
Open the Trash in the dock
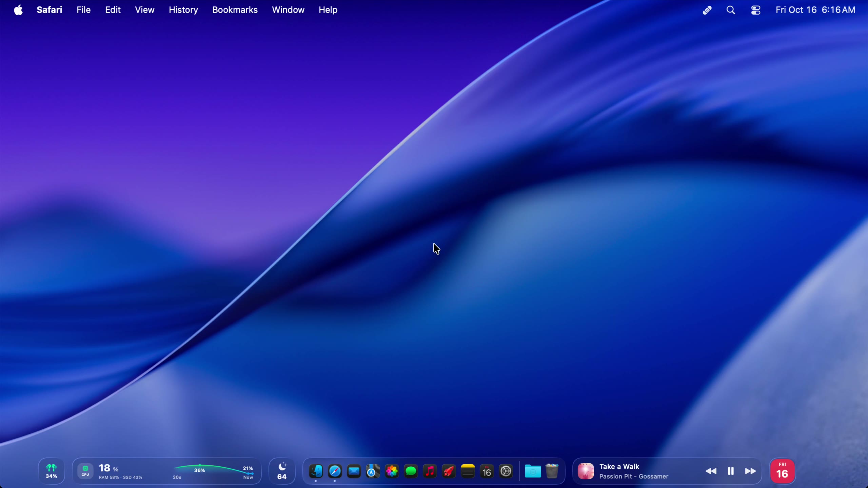(x=552, y=471)
